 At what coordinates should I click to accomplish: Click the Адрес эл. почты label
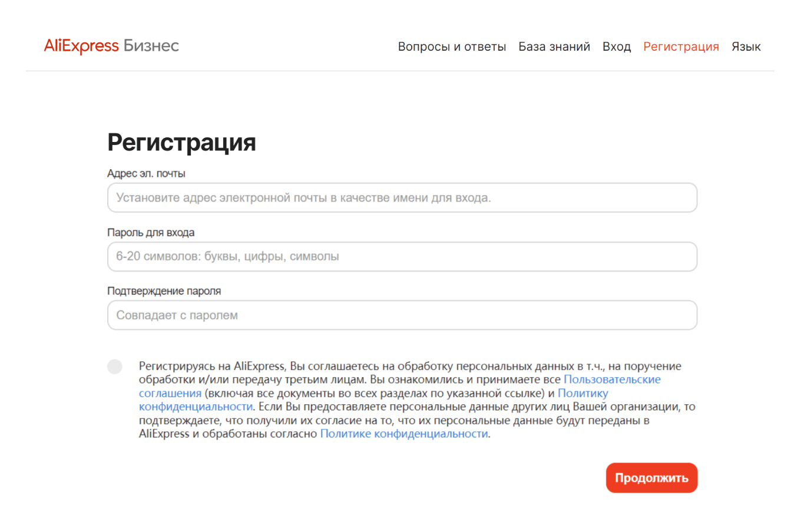146,173
